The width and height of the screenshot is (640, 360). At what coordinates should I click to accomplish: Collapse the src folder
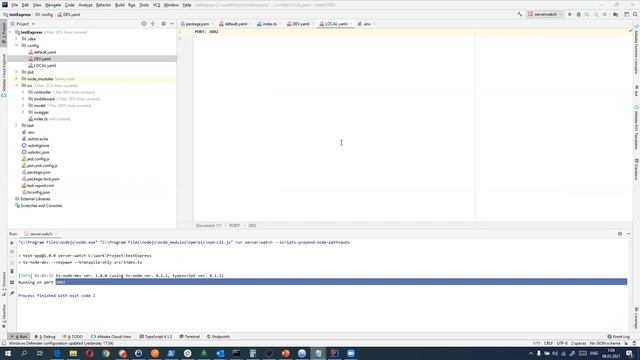pyautogui.click(x=17, y=86)
